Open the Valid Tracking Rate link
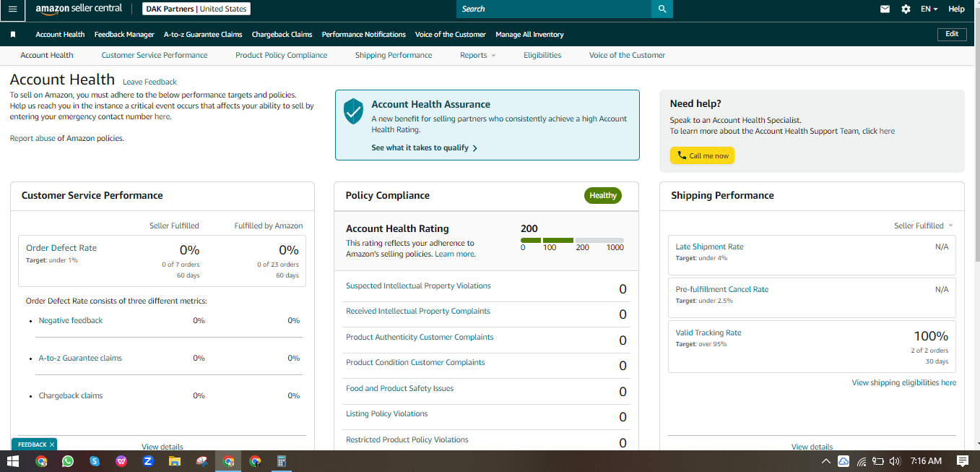This screenshot has height=472, width=980. [708, 332]
